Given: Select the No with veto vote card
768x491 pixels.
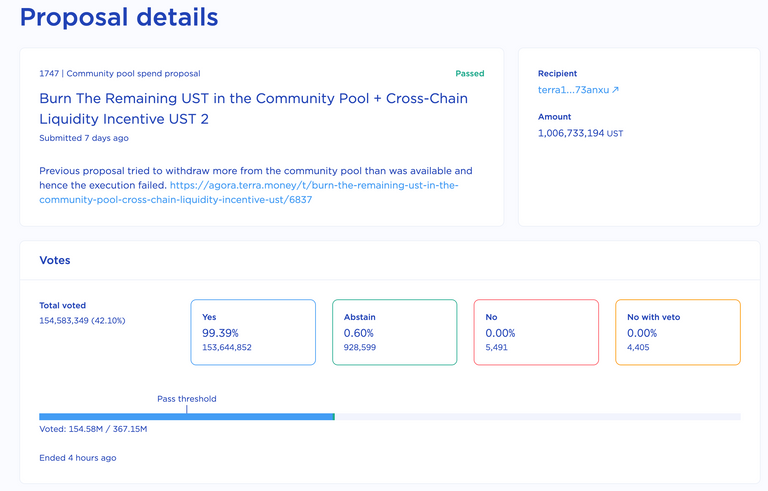Looking at the screenshot, I should click(677, 332).
